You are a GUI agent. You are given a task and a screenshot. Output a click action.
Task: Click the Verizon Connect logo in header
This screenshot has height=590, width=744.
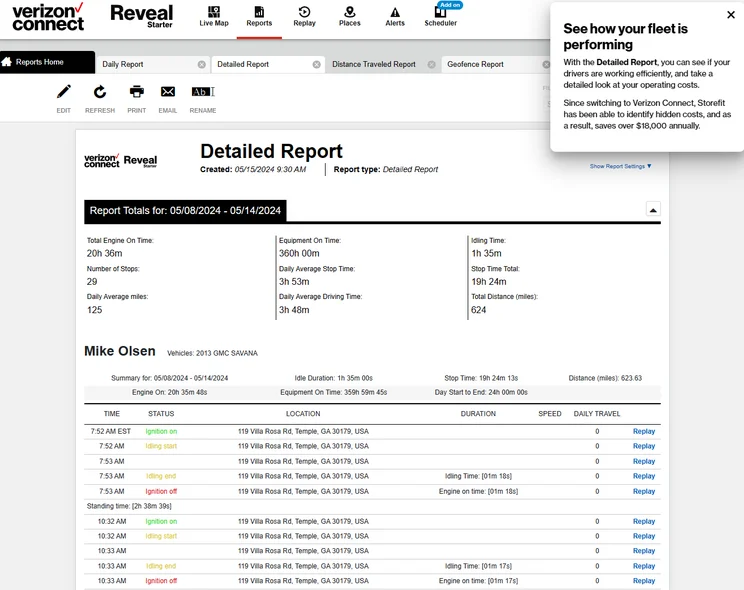coord(48,17)
